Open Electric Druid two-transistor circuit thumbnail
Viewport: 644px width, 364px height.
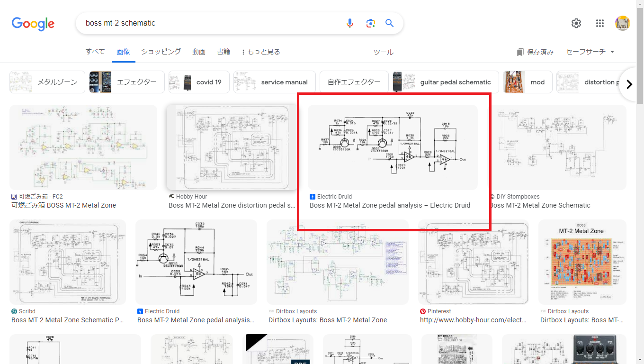click(x=393, y=147)
